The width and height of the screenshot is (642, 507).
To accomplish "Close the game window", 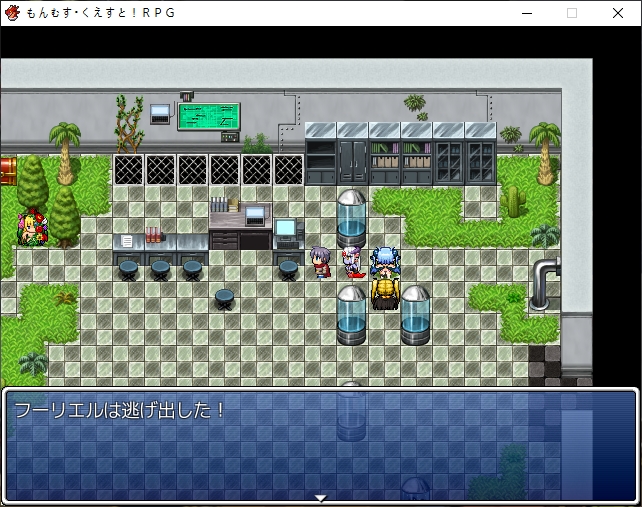I will point(618,13).
